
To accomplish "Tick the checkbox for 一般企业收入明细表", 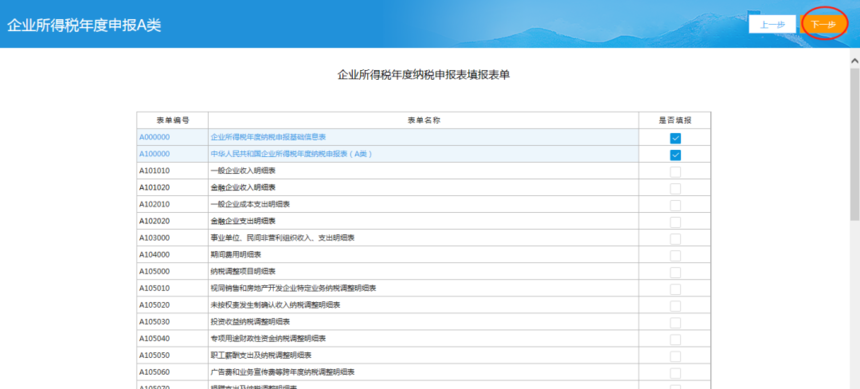I will click(675, 172).
